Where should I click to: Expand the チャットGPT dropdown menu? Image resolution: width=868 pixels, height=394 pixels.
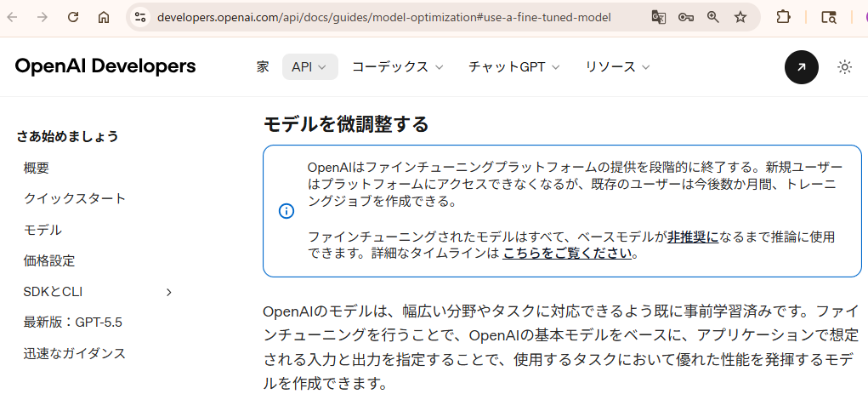click(x=514, y=67)
